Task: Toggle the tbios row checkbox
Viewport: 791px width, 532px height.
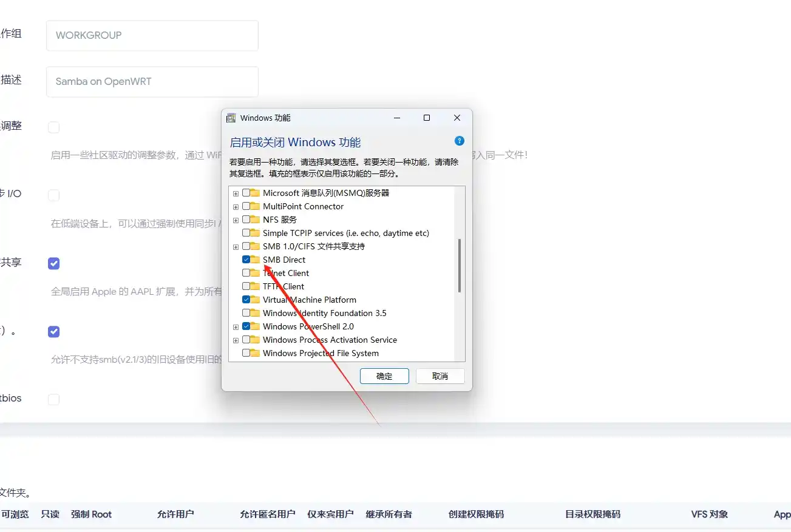Action: point(54,399)
